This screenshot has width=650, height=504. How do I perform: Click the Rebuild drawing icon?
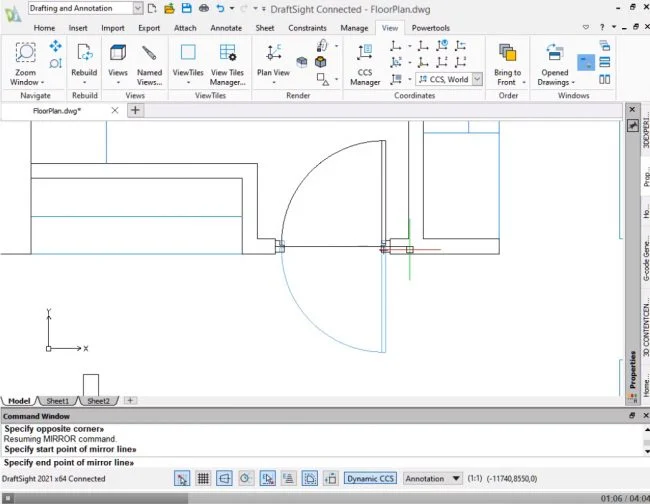(x=84, y=60)
